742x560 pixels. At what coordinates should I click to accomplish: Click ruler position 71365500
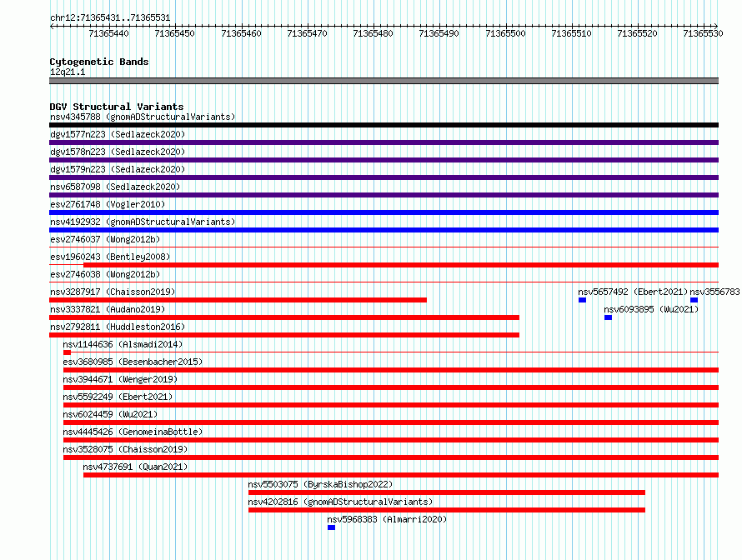point(505,33)
